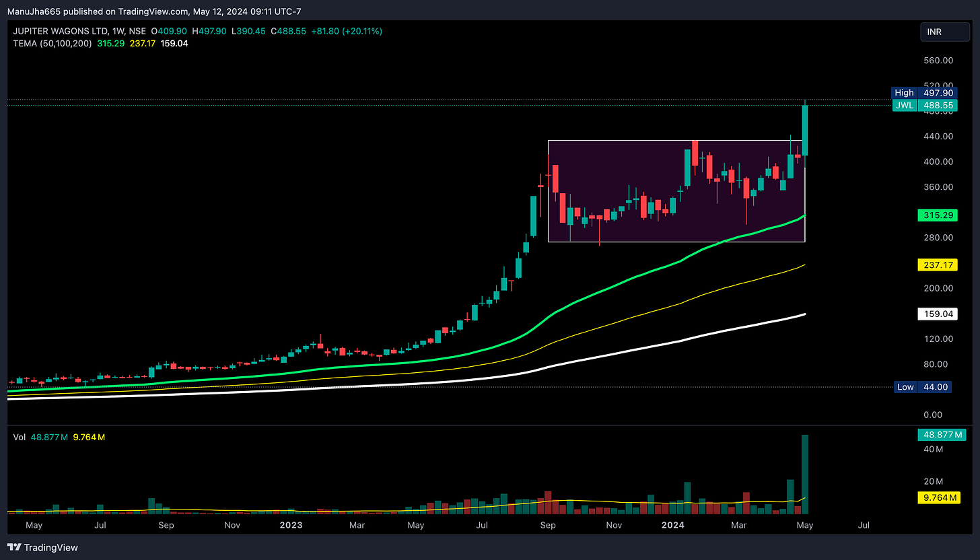The width and height of the screenshot is (980, 560).
Task: Click the volume value 48.877 M in the legend
Action: point(49,438)
